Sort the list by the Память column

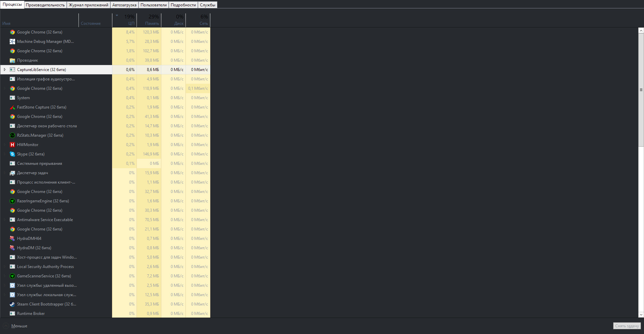coord(149,20)
